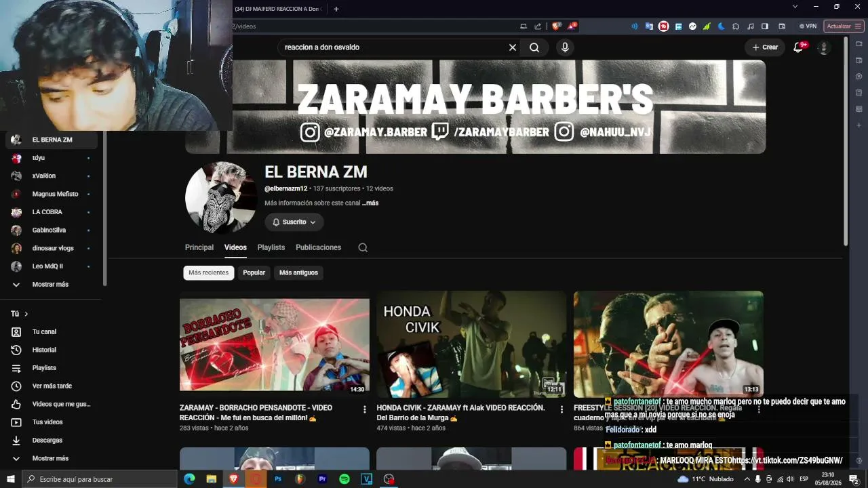Open the browser extensions puzzle icon
The image size is (868, 488).
(736, 26)
